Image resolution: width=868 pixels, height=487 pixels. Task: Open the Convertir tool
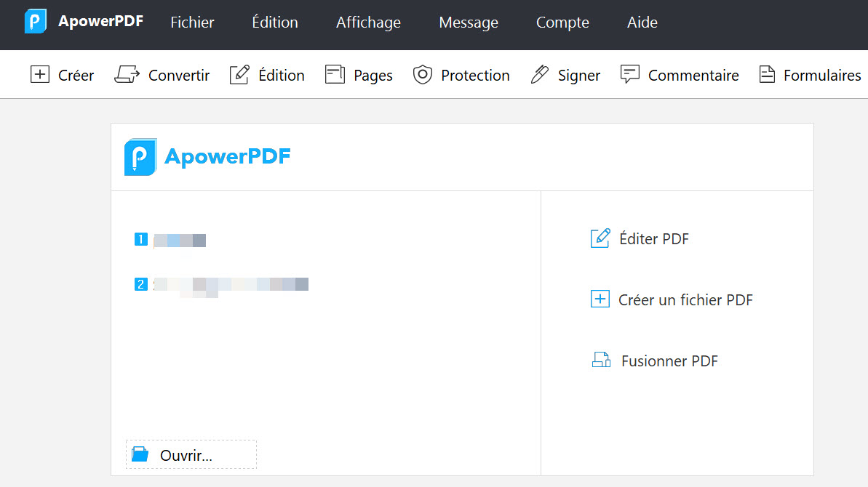point(162,74)
